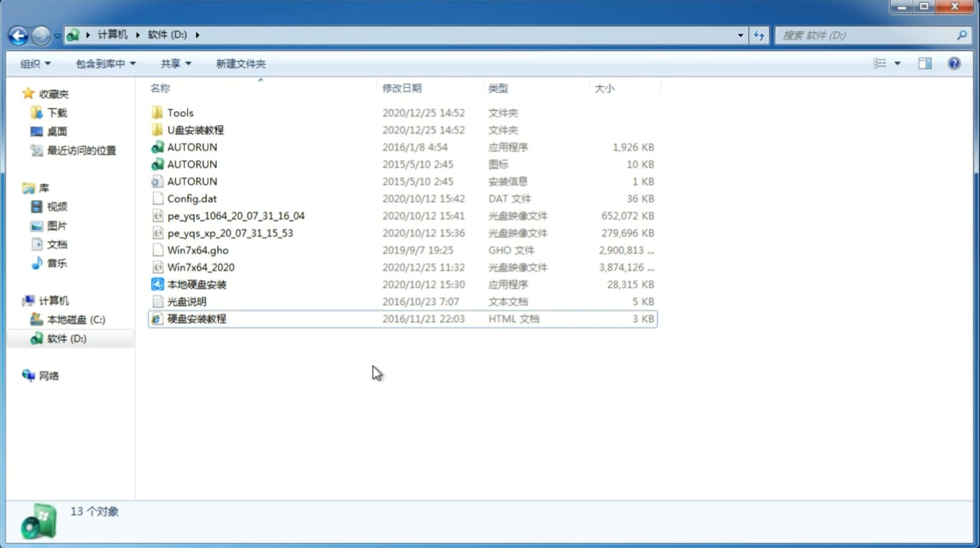980x548 pixels.
Task: Open the U盘安装教程 folder
Action: tap(195, 129)
